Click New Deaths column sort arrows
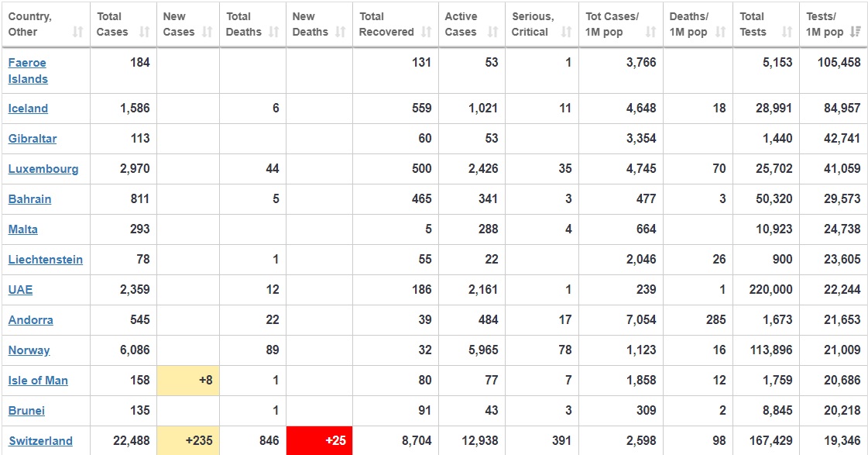Screen dimensions: 868x455 (341, 32)
